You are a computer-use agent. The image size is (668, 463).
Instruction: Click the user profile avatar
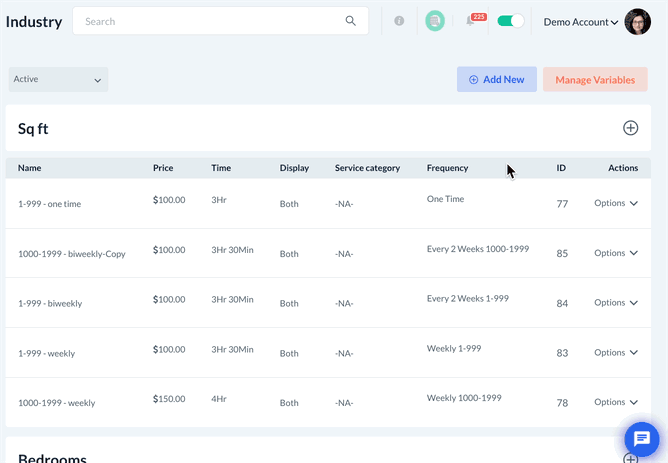click(x=637, y=22)
